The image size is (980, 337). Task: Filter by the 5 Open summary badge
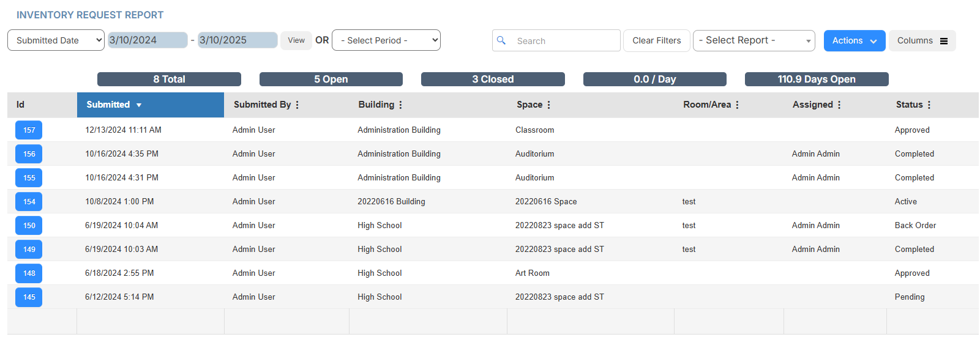331,80
